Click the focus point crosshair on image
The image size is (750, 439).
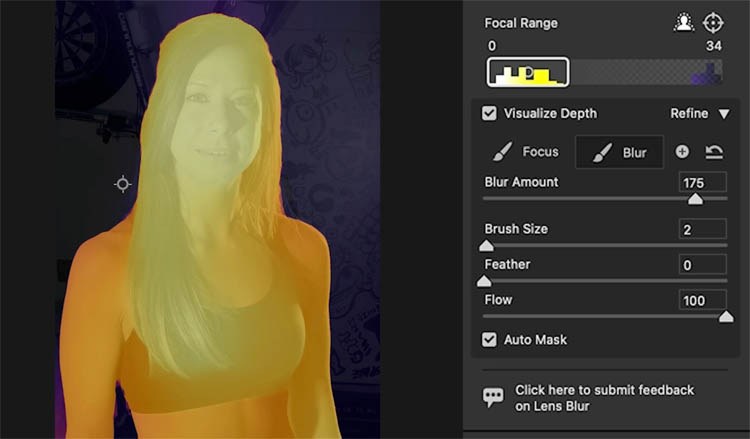[123, 184]
